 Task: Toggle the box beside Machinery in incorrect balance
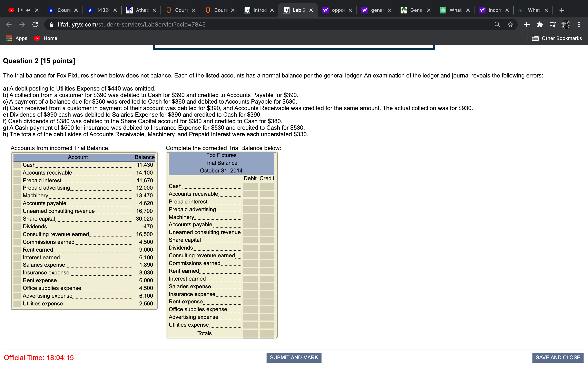click(x=17, y=196)
